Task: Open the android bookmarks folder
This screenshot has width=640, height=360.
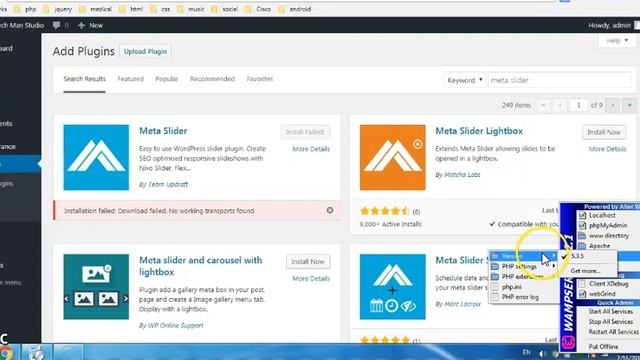Action: click(295, 9)
